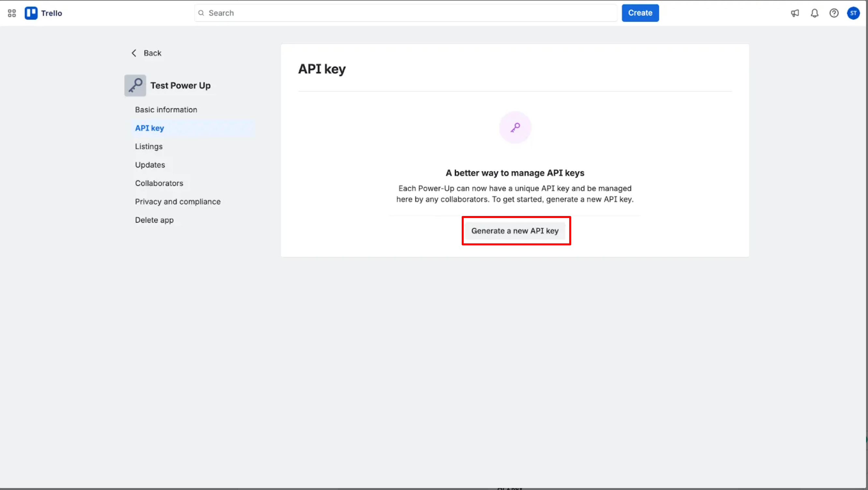Open the Delete app section
This screenshot has width=868, height=490.
click(154, 220)
